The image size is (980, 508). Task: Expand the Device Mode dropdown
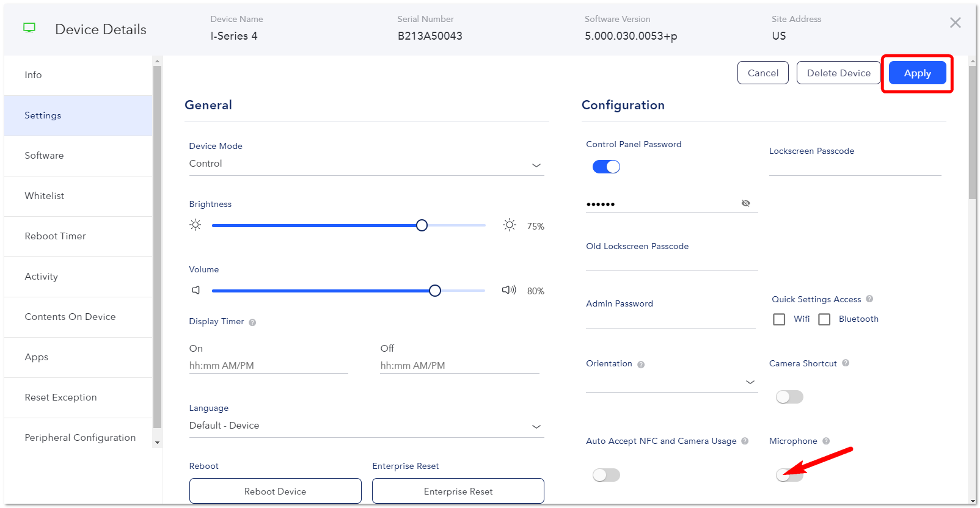click(367, 164)
